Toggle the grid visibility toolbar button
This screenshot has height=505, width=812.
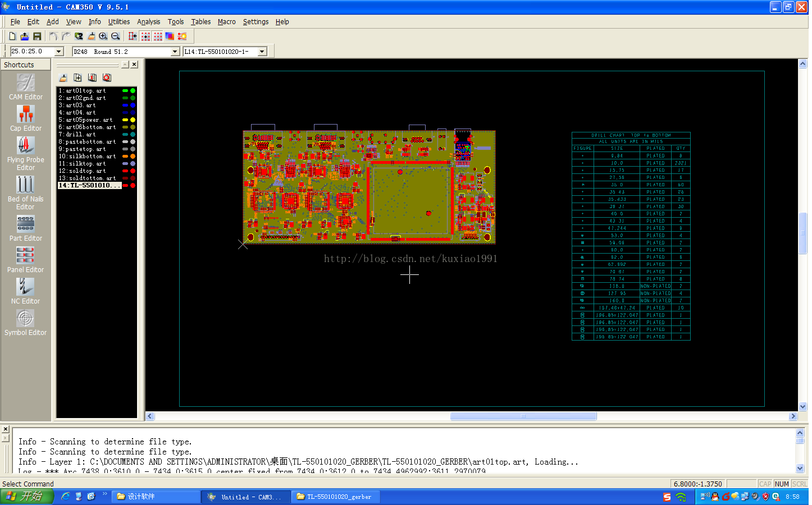pos(158,36)
